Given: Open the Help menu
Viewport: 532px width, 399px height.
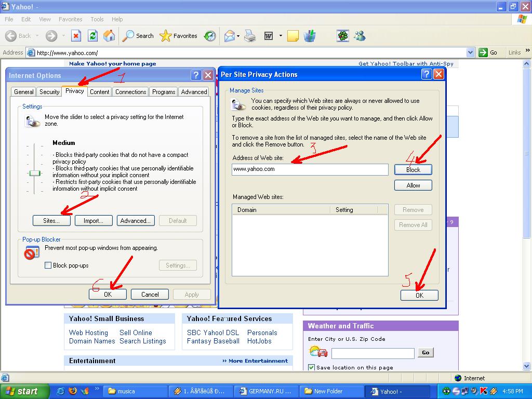Looking at the screenshot, I should [117, 19].
